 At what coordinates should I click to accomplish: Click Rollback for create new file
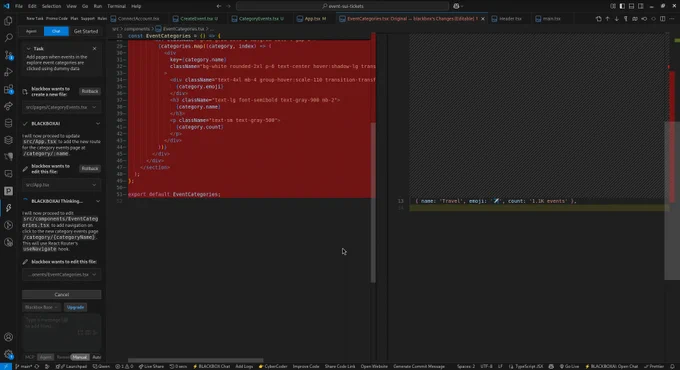(90, 92)
